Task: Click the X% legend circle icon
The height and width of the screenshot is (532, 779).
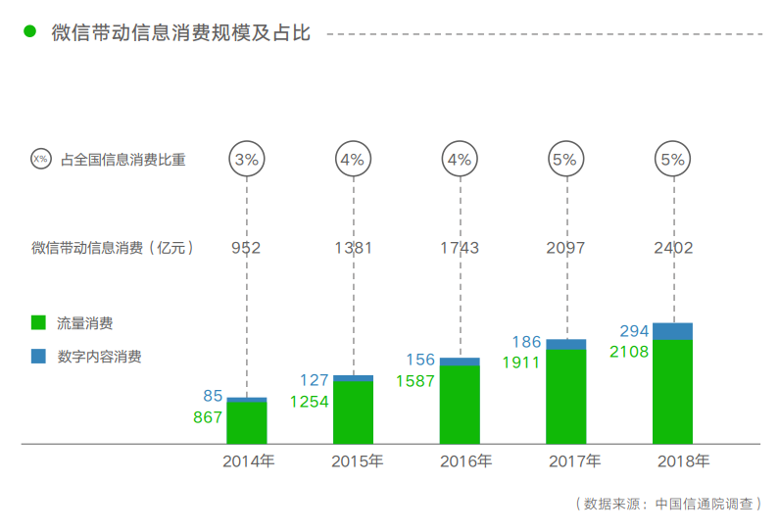Action: pyautogui.click(x=40, y=160)
